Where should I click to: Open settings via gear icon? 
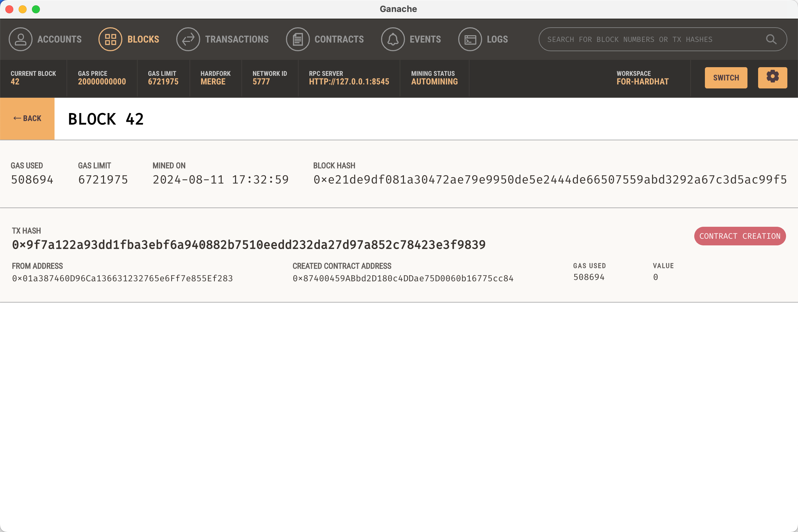(772, 78)
